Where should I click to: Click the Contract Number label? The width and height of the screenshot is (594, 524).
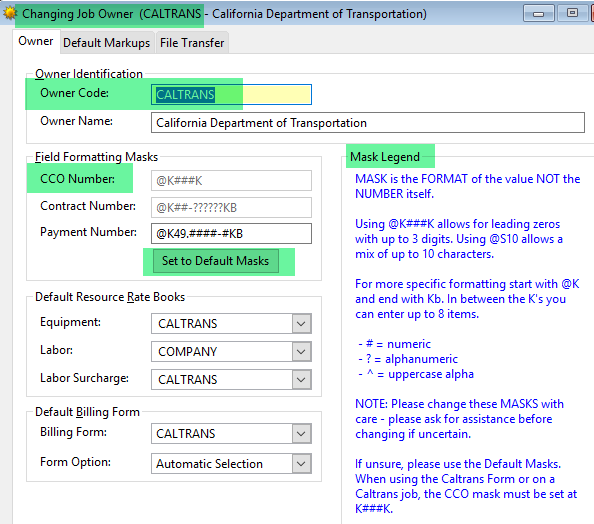(x=88, y=206)
